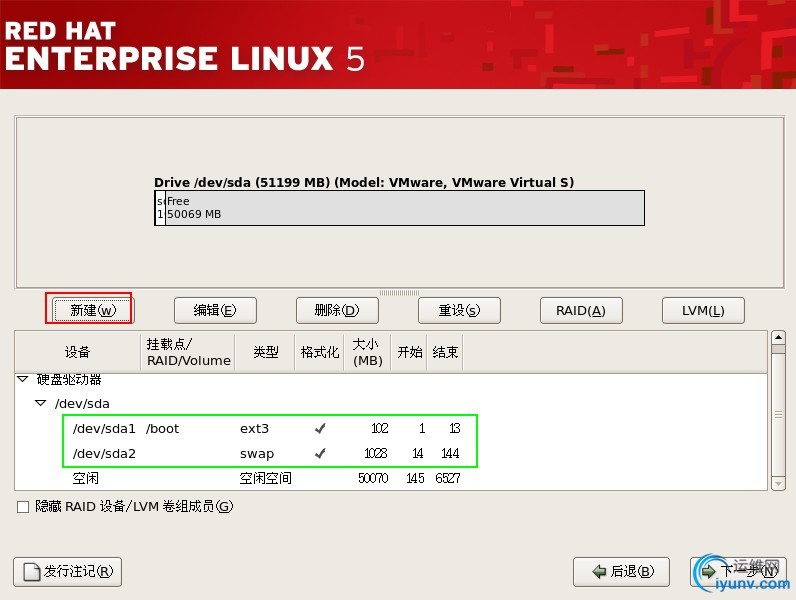Image resolution: width=796 pixels, height=600 pixels.
Task: Open the RAID(A) dialog button
Action: tap(581, 310)
